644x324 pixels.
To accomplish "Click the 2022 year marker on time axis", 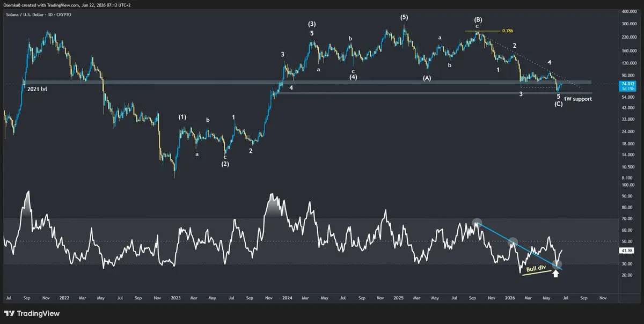I will (x=64, y=297).
